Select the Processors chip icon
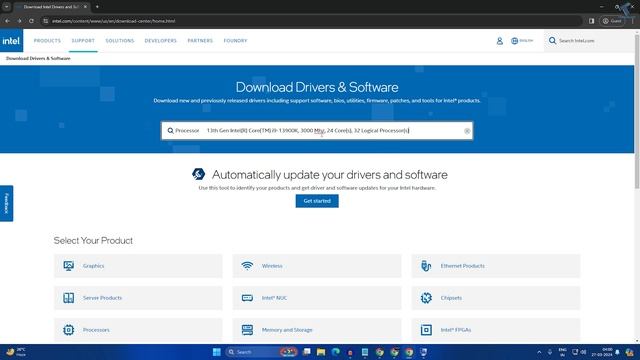The height and width of the screenshot is (360, 640). click(x=69, y=330)
